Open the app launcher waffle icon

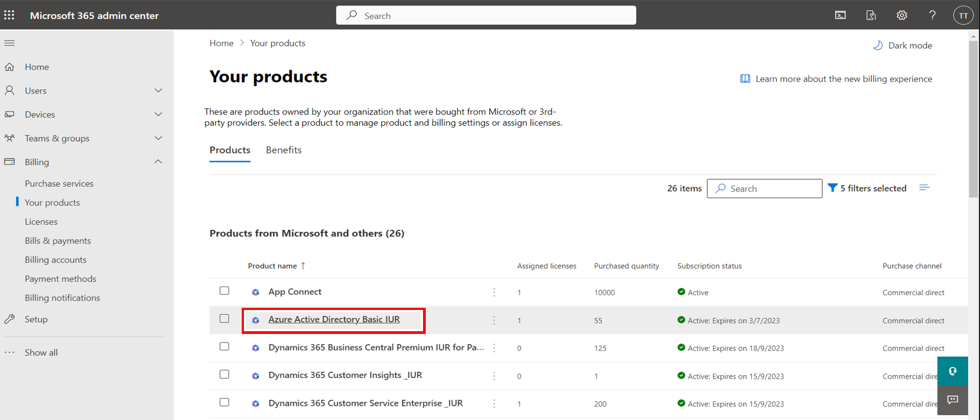coord(9,15)
